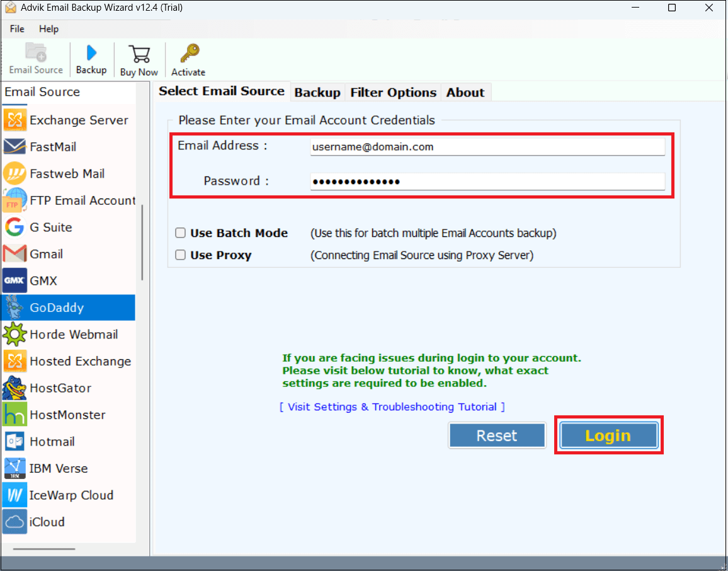Screen dimensions: 728x571
Task: Open the File menu
Action: tap(16, 28)
